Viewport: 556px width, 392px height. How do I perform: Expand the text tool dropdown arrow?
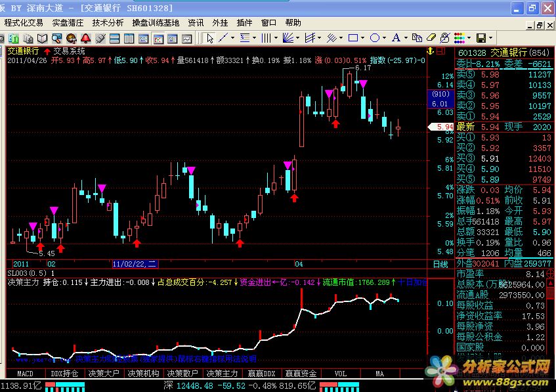coord(406,38)
